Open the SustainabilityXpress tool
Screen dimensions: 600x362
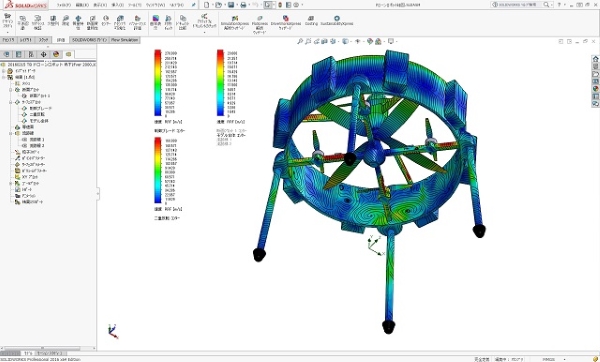337,21
